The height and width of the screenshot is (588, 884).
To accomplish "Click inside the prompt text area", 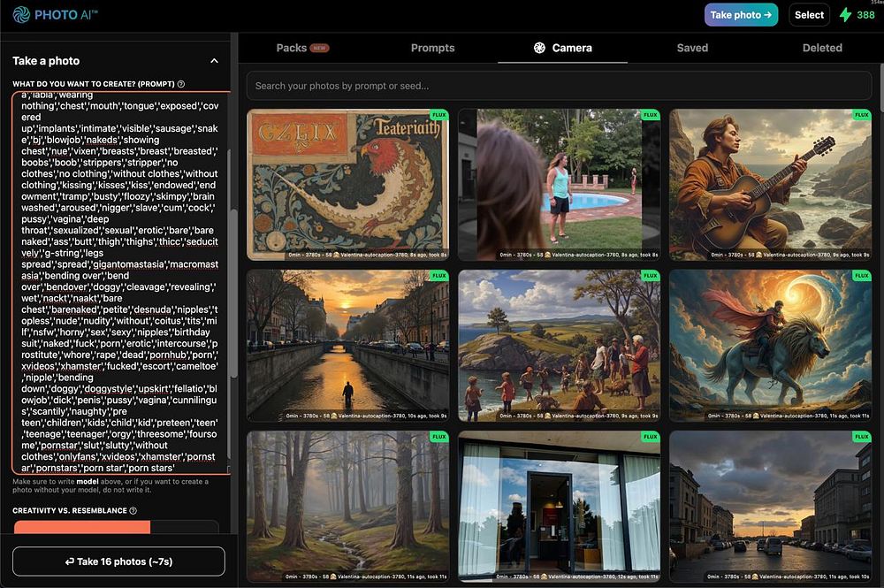I will coord(119,282).
